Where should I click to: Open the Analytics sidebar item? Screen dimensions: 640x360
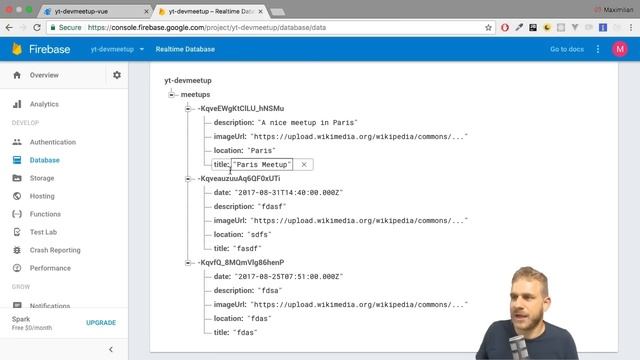(44, 104)
